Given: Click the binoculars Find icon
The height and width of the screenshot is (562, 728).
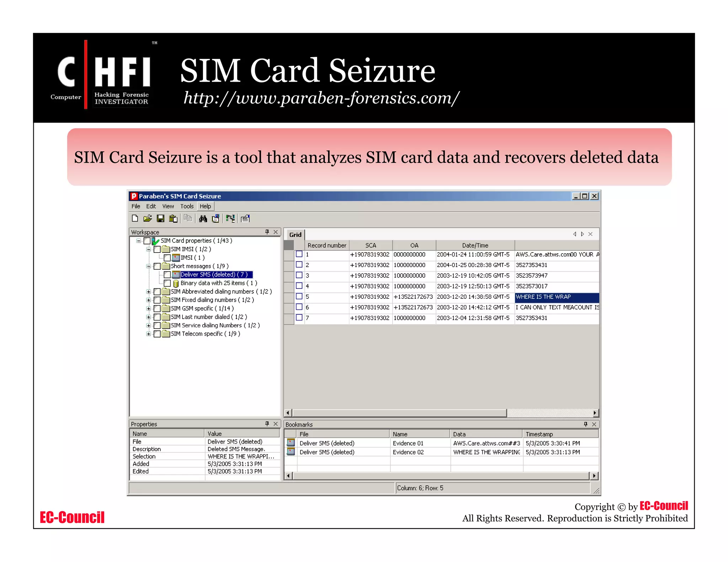Looking at the screenshot, I should [203, 218].
